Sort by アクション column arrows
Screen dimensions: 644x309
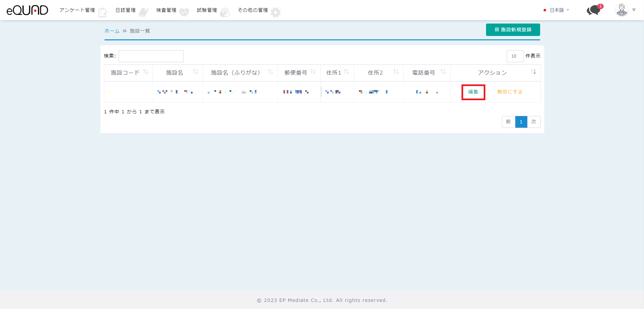tap(533, 72)
